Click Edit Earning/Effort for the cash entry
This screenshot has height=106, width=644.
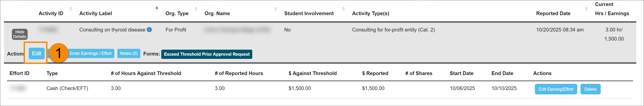(556, 89)
